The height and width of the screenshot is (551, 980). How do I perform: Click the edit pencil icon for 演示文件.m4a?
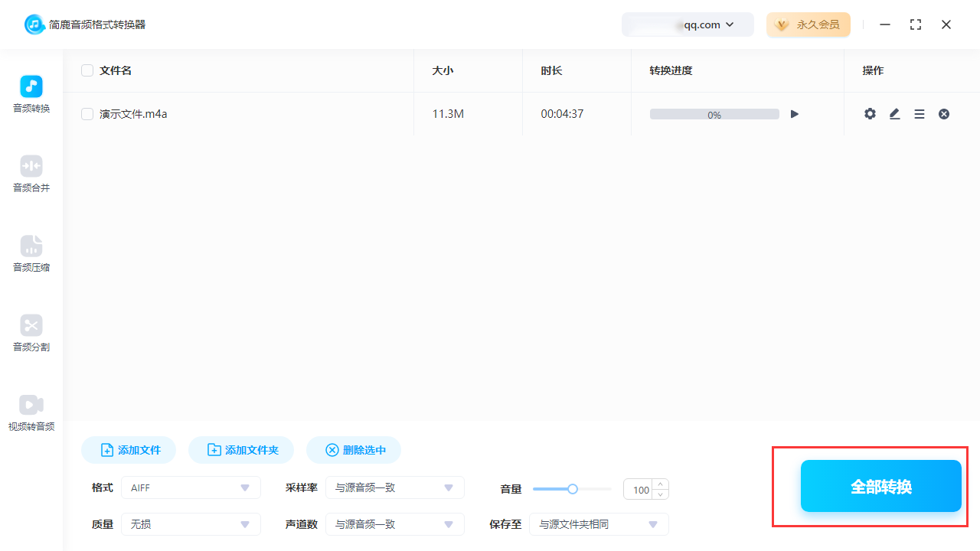(x=894, y=113)
